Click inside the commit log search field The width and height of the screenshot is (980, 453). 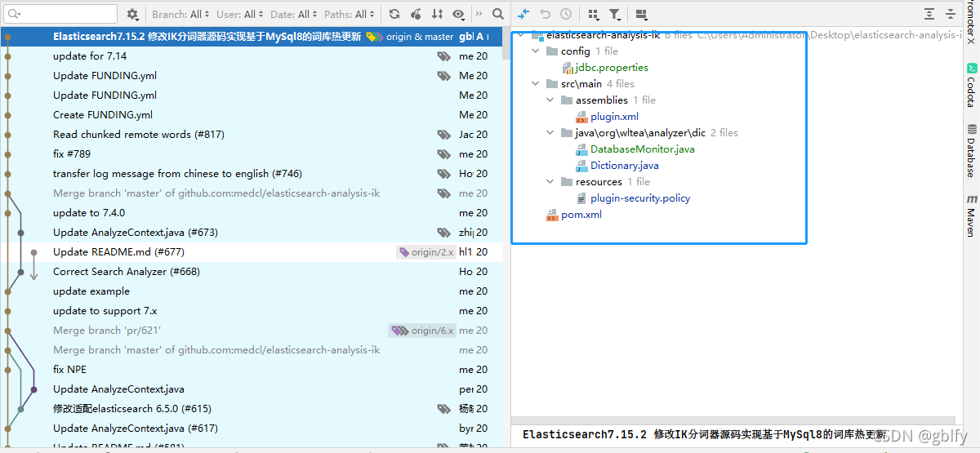coord(61,14)
